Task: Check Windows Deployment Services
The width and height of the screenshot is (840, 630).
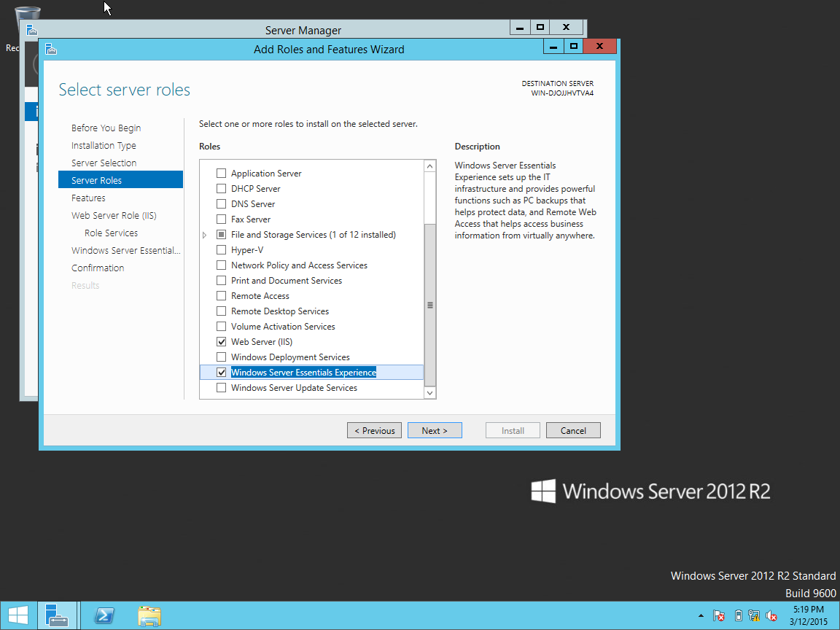Action: click(221, 357)
